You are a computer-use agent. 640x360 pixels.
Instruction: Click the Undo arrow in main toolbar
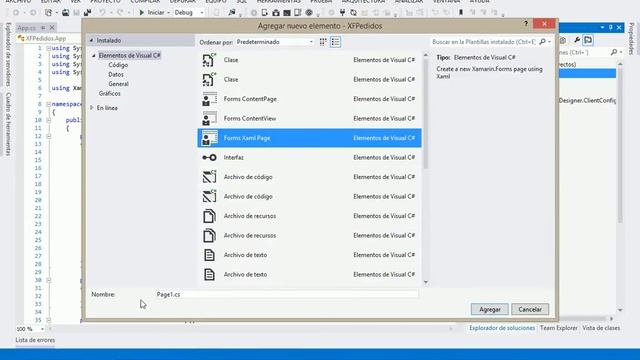tap(102, 13)
